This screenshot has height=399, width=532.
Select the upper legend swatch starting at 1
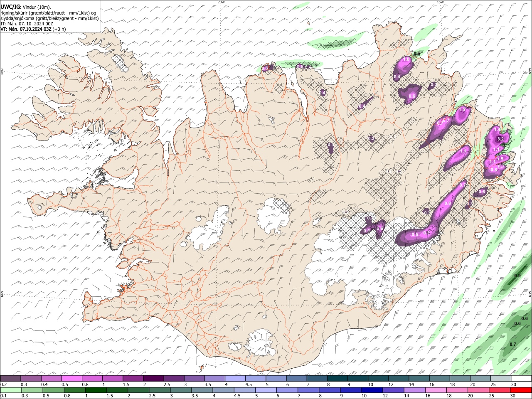[x=113, y=378]
